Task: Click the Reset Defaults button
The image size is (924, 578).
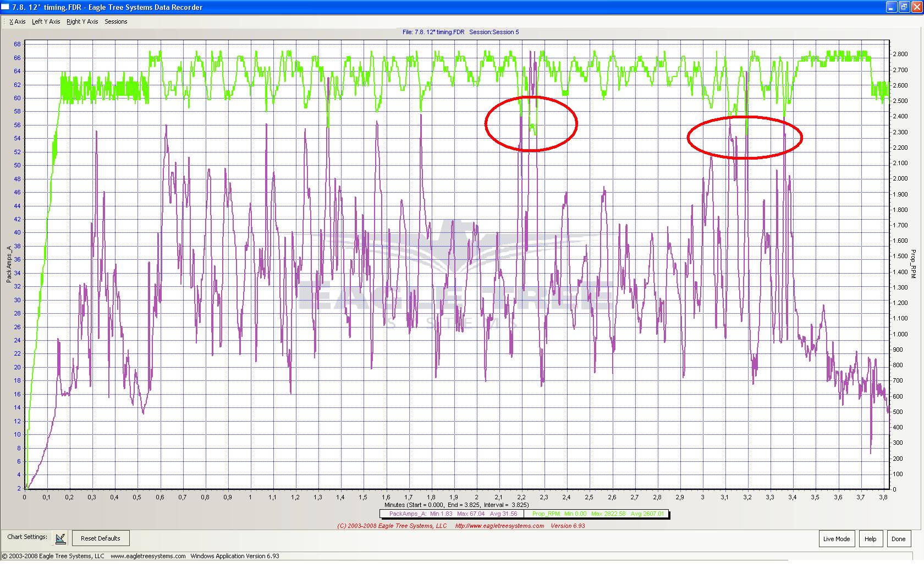Action: [x=101, y=538]
